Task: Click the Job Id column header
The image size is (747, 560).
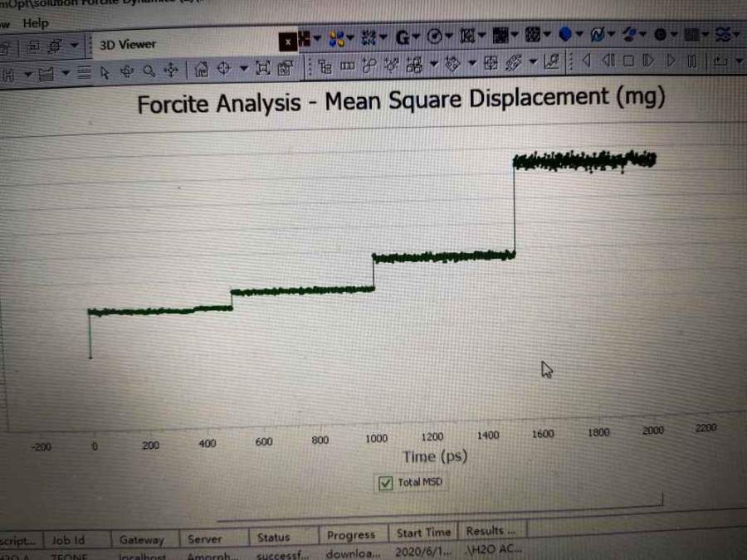Action: click(x=68, y=540)
